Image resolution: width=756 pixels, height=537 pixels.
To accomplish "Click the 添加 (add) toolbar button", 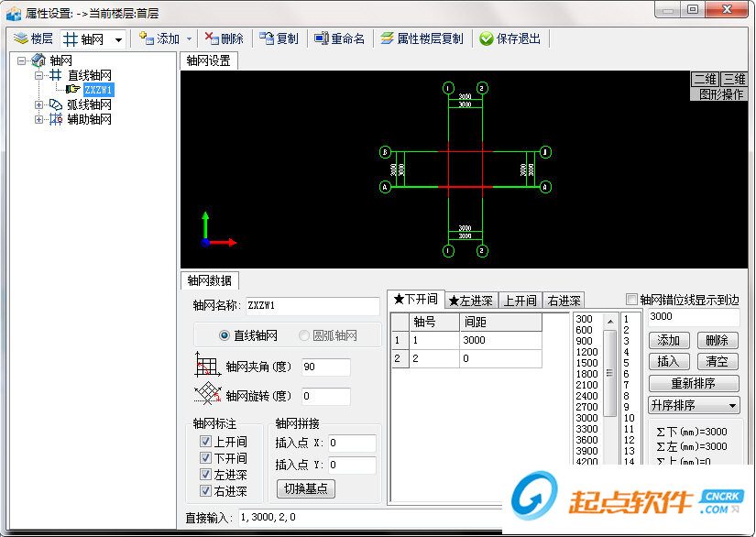I will 159,38.
